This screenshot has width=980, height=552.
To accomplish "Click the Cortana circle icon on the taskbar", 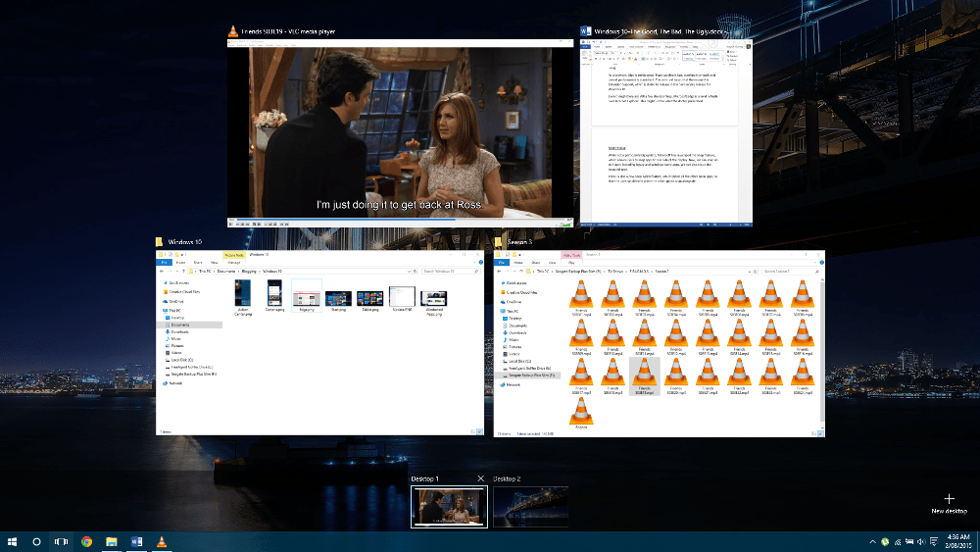I will click(x=36, y=542).
